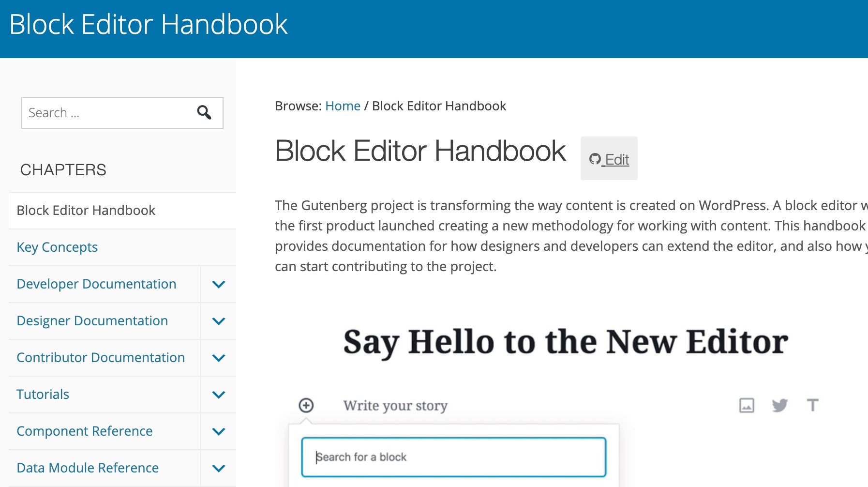This screenshot has width=868, height=487.
Task: Click the image block icon
Action: click(x=747, y=405)
